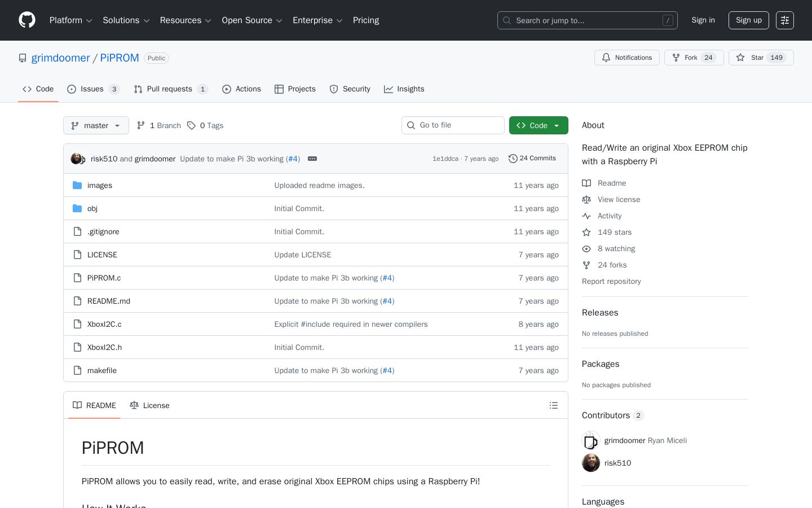The image size is (812, 508).
Task: Click the Sign up button
Action: 749,20
